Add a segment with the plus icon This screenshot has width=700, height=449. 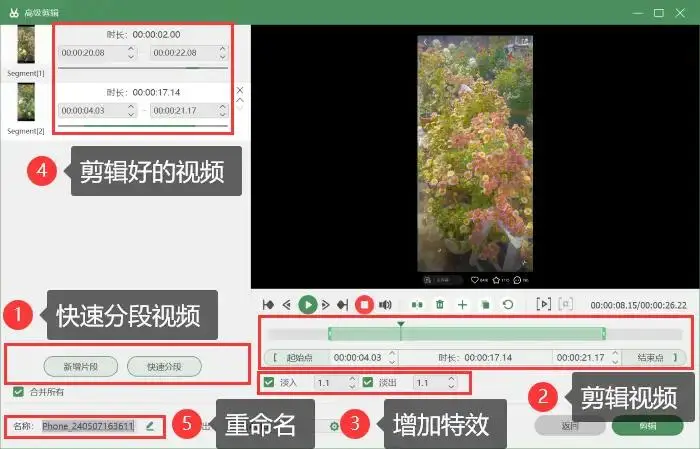[x=462, y=305]
